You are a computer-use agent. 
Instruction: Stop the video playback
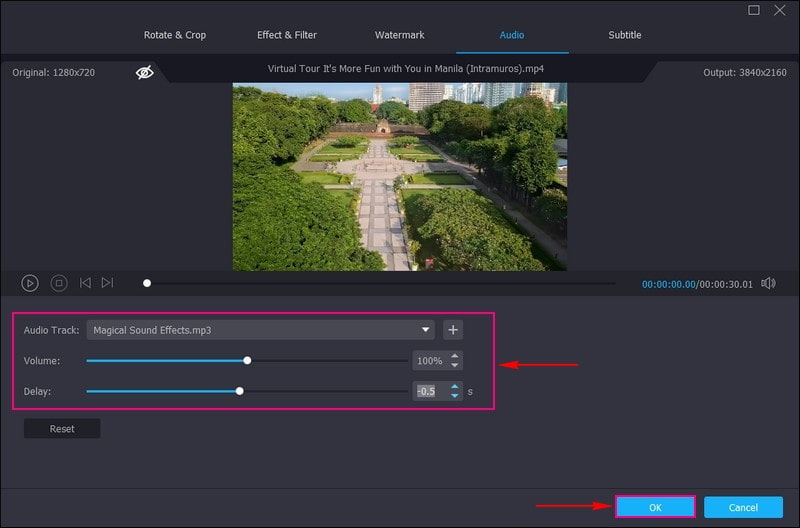click(59, 283)
